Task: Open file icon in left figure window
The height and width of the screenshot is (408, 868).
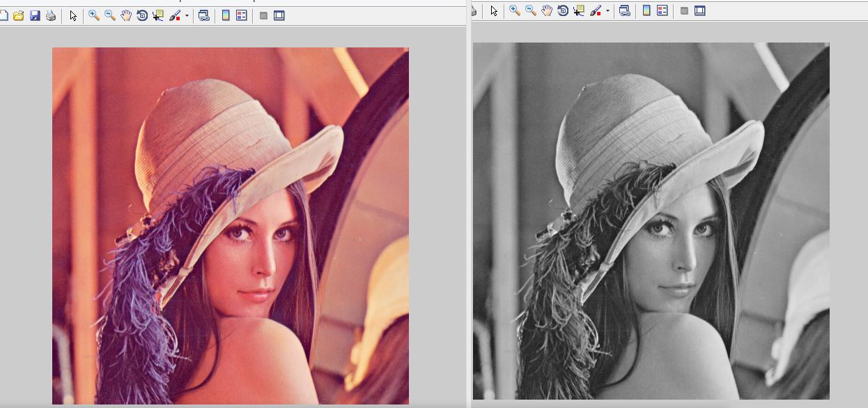Action: (x=19, y=15)
